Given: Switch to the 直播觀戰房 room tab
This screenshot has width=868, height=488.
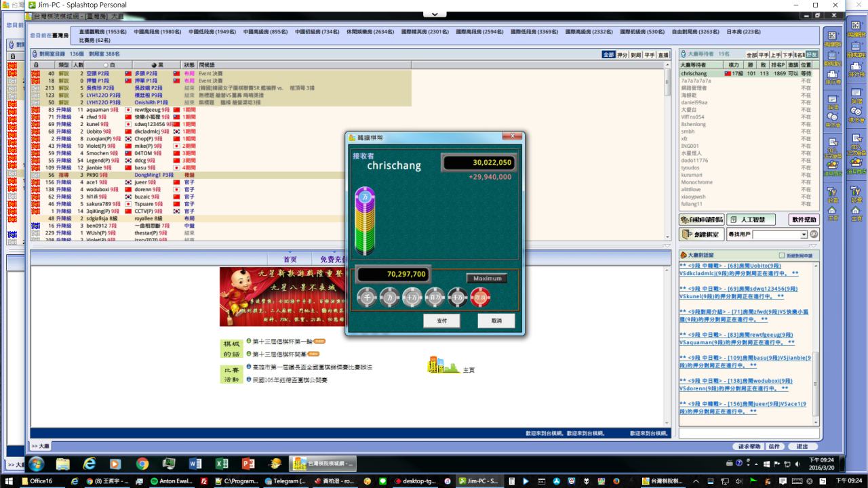Looking at the screenshot, I should click(x=102, y=32).
